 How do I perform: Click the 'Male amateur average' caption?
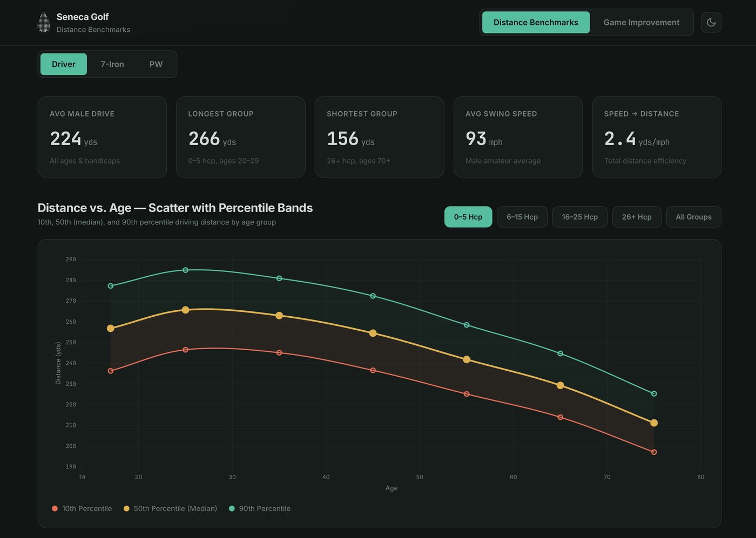pyautogui.click(x=503, y=161)
